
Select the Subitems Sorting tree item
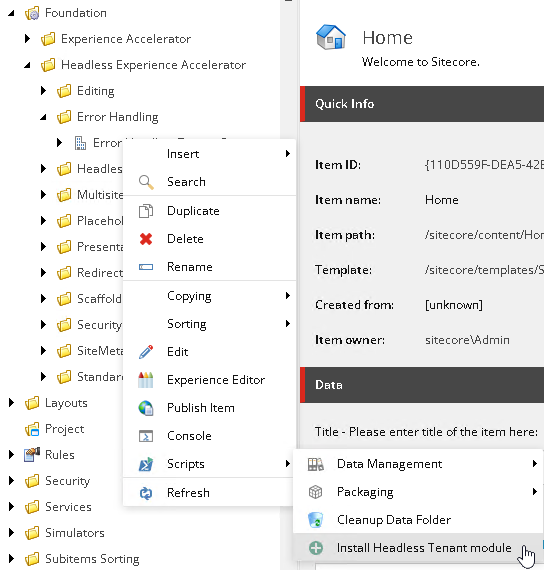[92, 559]
